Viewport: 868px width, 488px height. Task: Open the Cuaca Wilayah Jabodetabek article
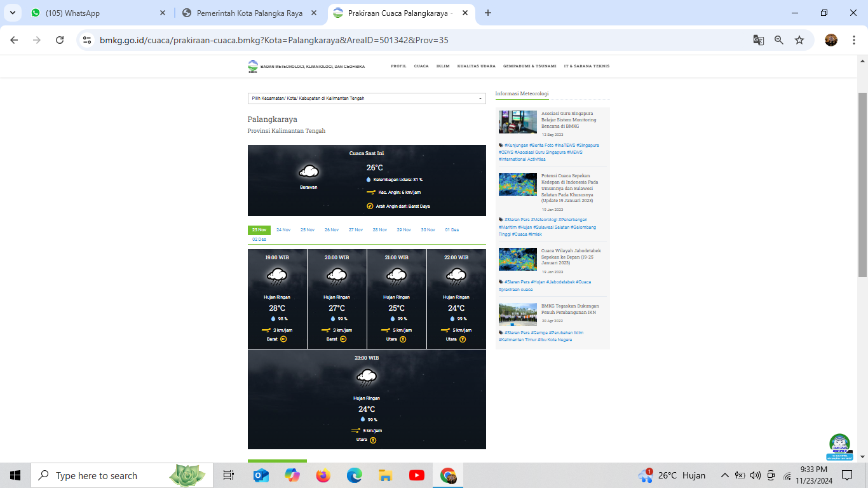click(x=571, y=257)
